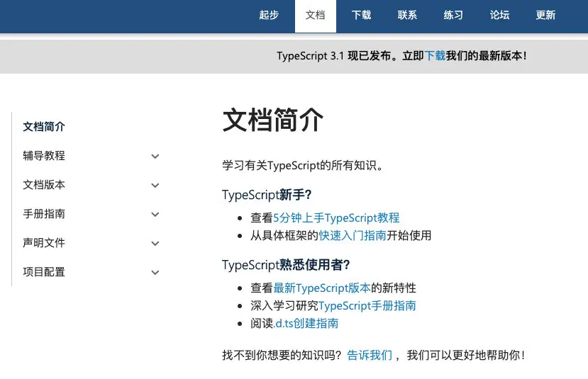Click the TypeScript熟悉使用者? subheading
The height and width of the screenshot is (379, 588).
286,265
